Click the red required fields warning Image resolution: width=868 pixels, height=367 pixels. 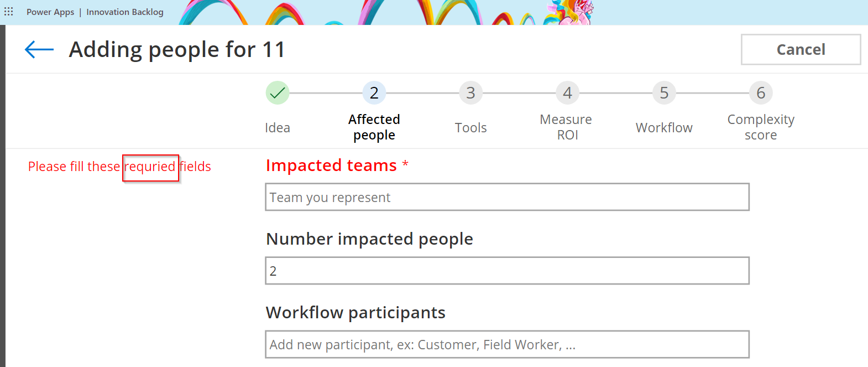coord(119,167)
